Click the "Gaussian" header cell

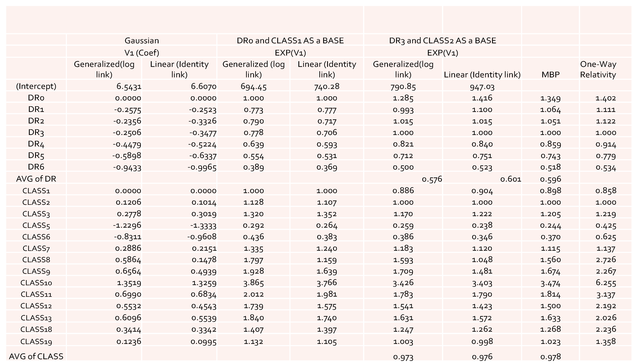[142, 41]
